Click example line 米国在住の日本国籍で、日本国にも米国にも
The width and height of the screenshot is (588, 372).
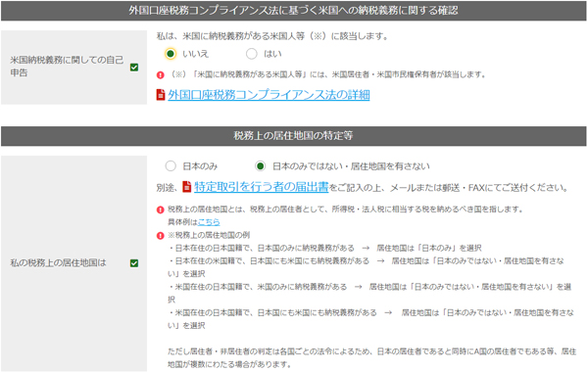[x=370, y=319]
